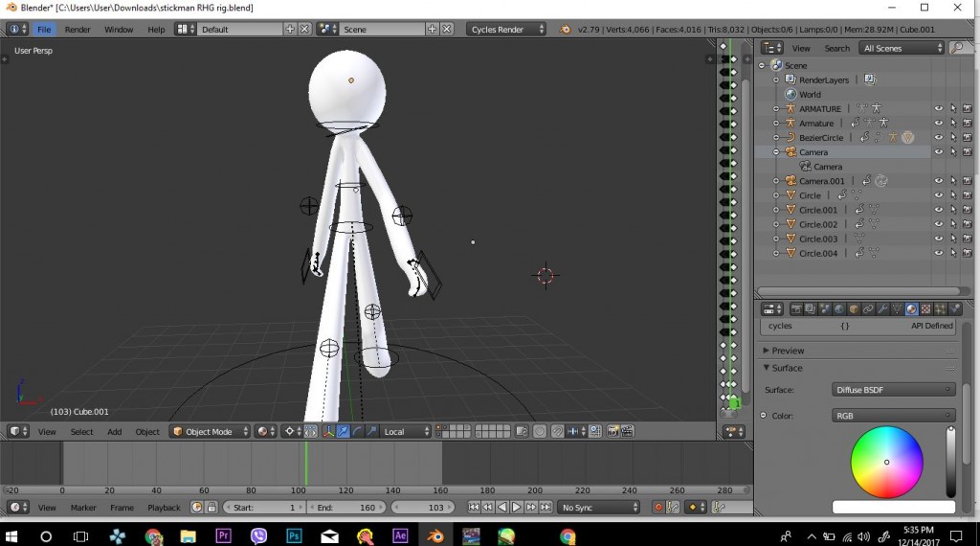This screenshot has height=546, width=980.
Task: Toggle visibility of Circle.001
Action: pos(938,210)
